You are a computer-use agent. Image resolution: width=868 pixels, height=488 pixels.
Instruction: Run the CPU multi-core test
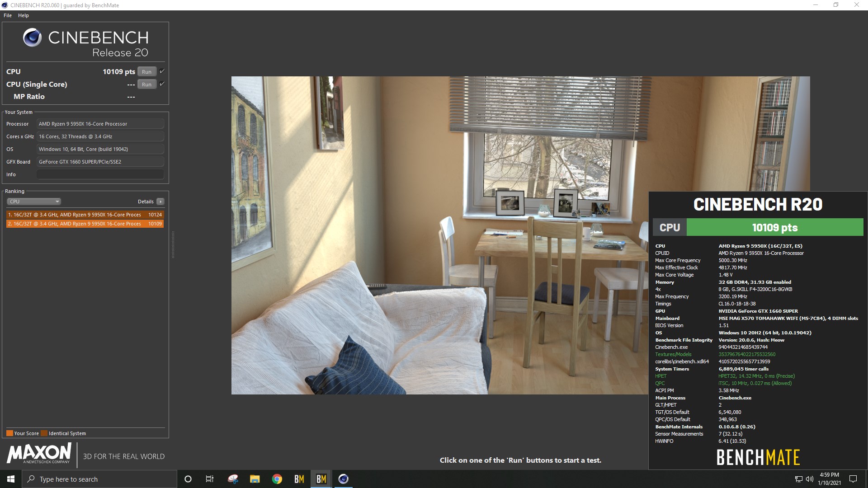[x=146, y=72]
